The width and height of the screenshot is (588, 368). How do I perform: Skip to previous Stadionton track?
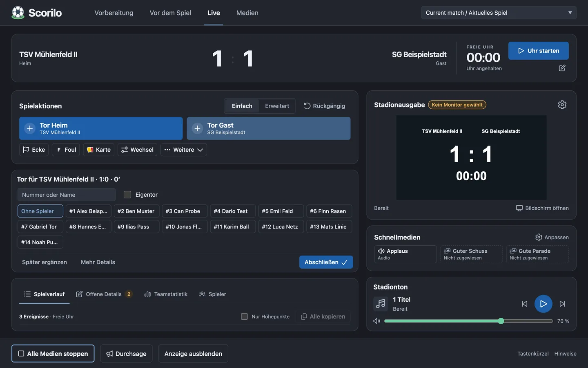(525, 304)
